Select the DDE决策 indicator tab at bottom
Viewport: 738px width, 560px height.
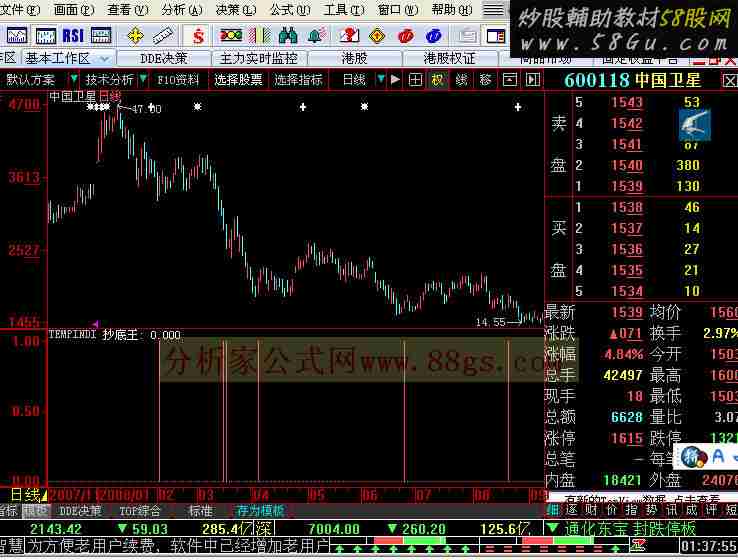80,511
